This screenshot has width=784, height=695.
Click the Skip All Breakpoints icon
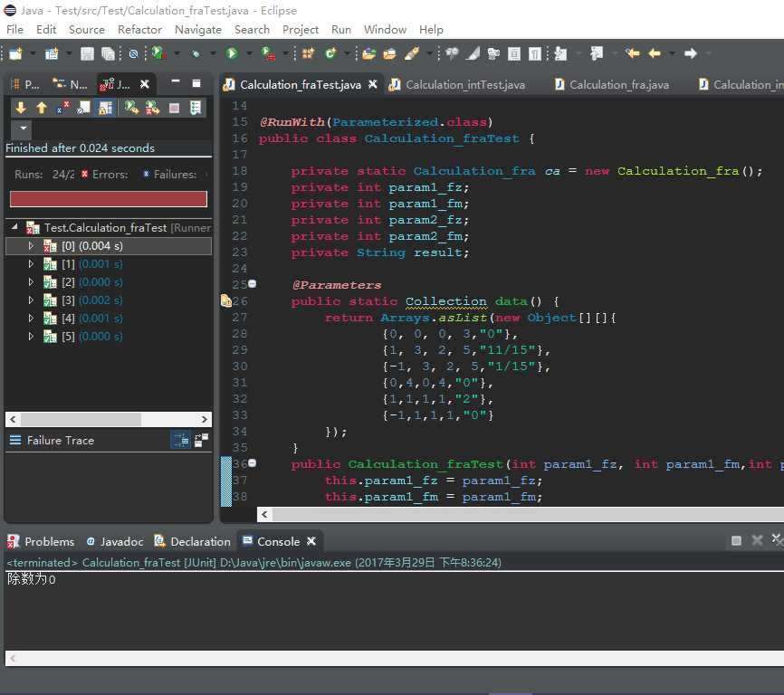pos(133,53)
